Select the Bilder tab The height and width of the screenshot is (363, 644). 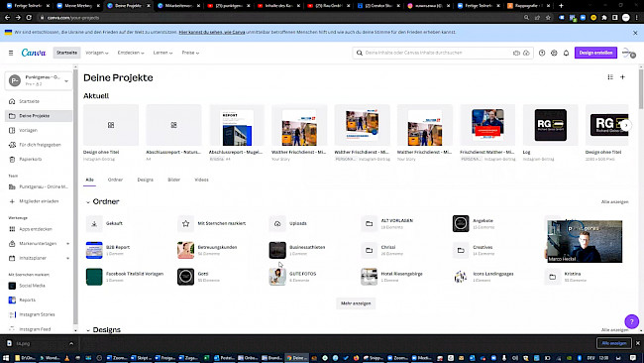173,180
